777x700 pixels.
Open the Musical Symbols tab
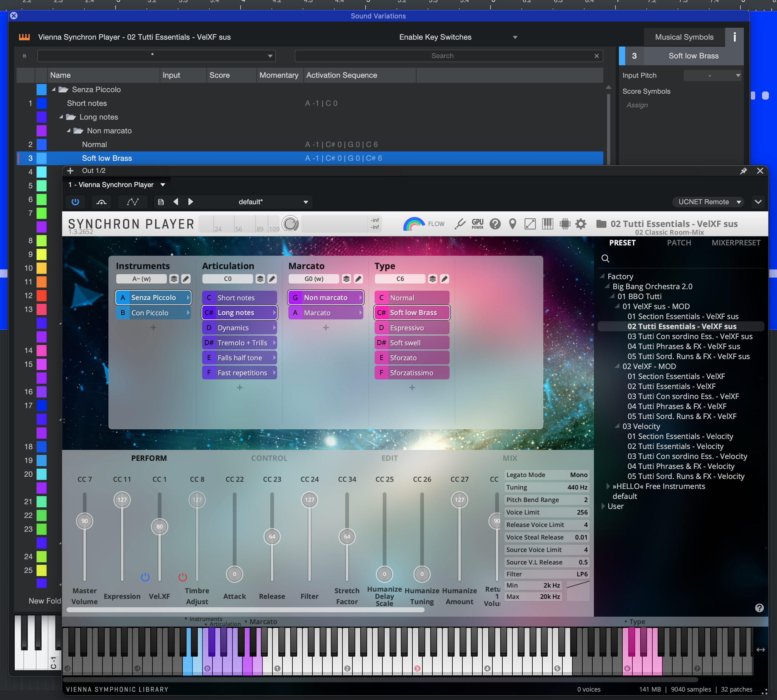click(x=684, y=37)
